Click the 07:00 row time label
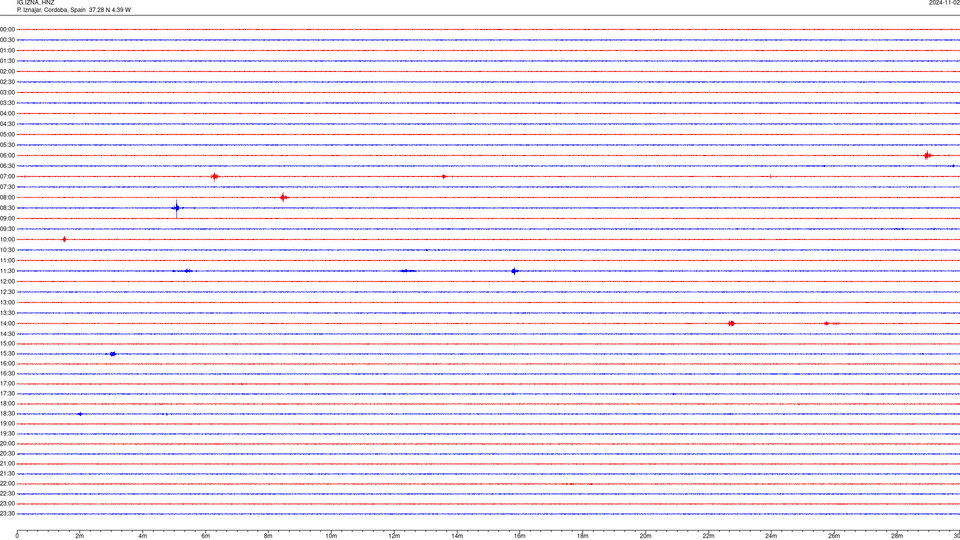Viewport: 960px width, 540px height. click(7, 176)
